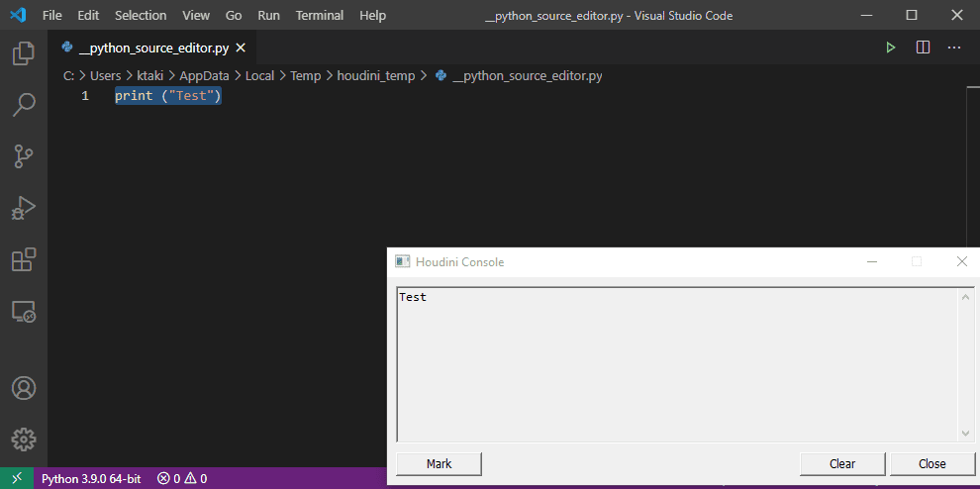980x489 pixels.
Task: Click the Mark button in Houdini Console
Action: (439, 464)
